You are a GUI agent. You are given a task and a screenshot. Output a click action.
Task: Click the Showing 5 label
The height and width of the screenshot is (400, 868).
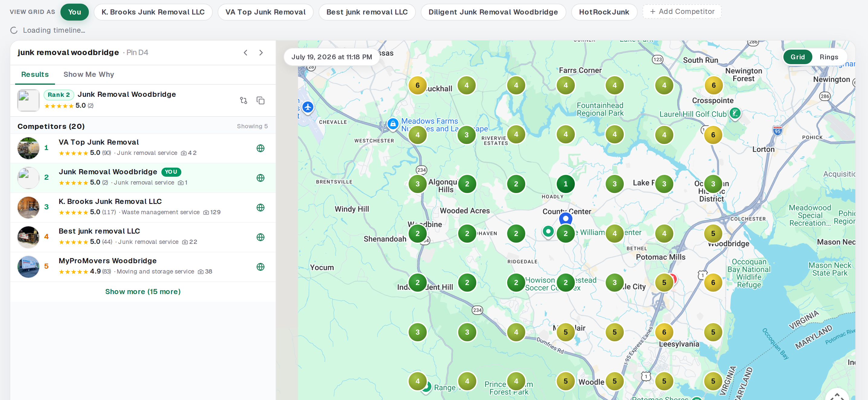click(x=252, y=126)
